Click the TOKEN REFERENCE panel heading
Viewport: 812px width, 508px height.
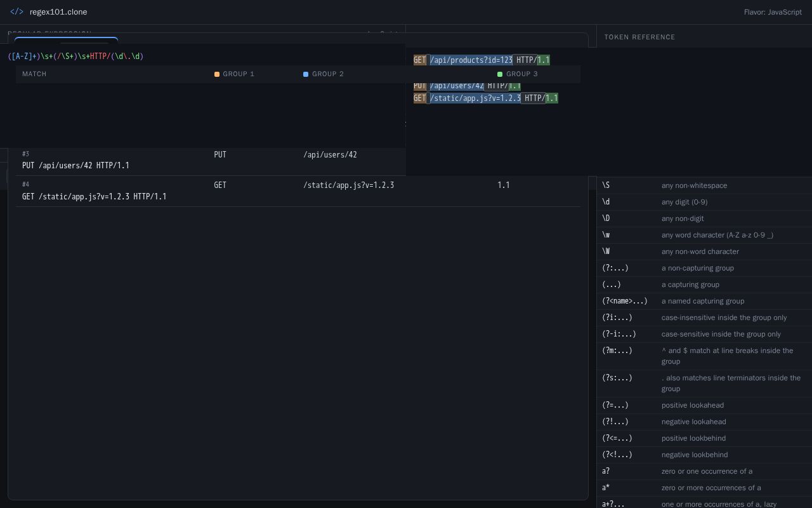point(639,37)
